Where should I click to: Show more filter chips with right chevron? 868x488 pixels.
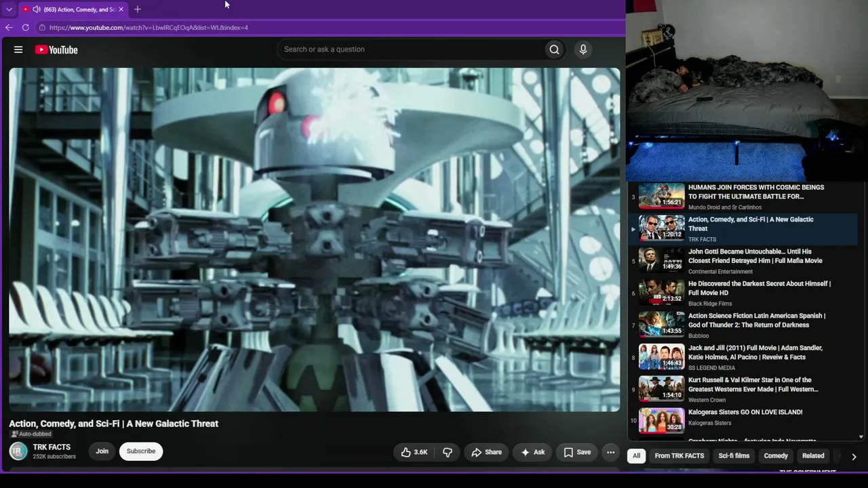[x=854, y=456]
